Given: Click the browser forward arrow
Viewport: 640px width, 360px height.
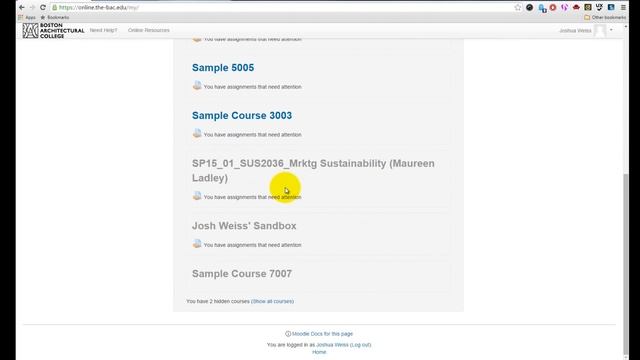Looking at the screenshot, I should pos(32,7).
